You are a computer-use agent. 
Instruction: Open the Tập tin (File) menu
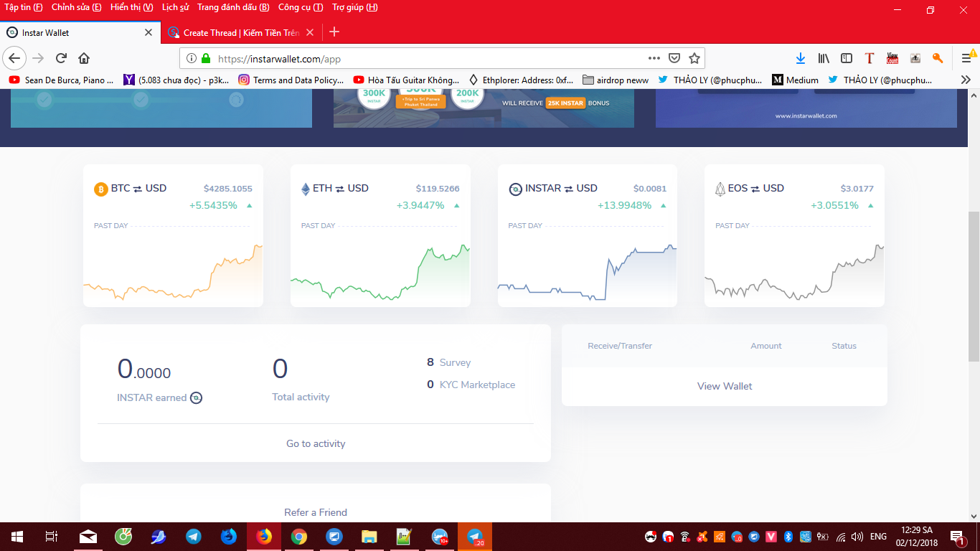tap(24, 7)
